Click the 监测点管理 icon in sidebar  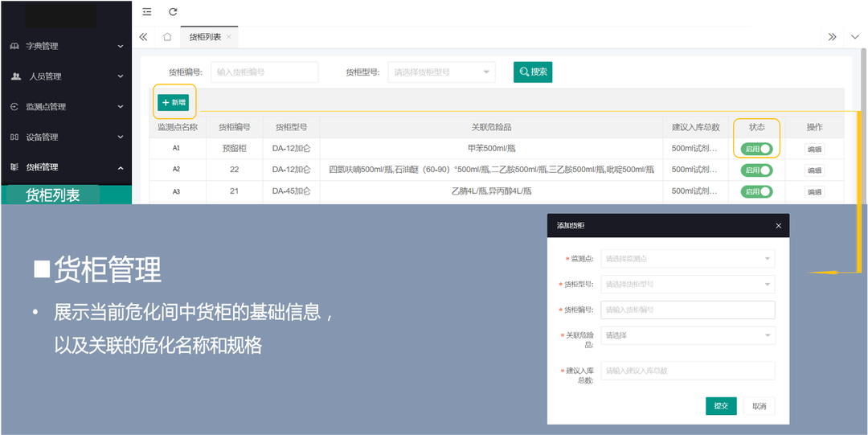15,107
